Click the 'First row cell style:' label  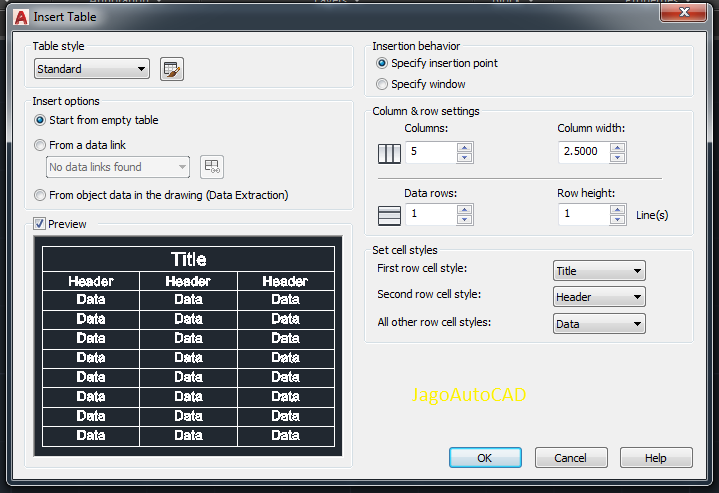point(422,268)
